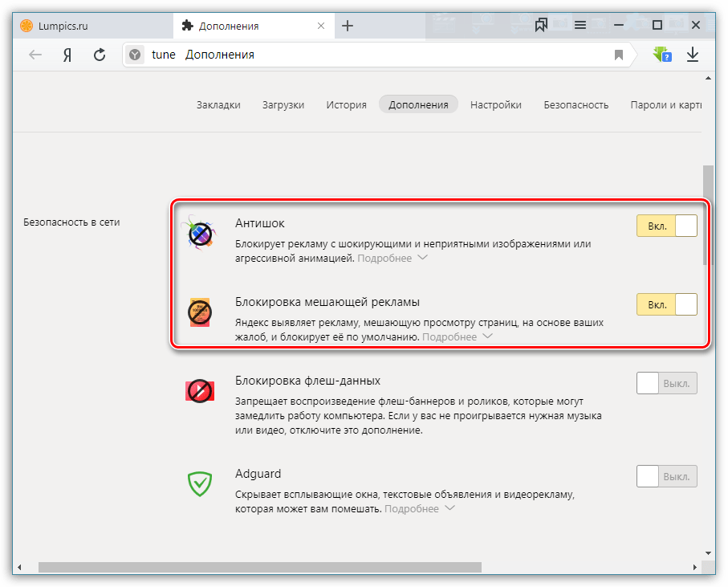Reload the page with refresh icon
Viewport: 728px width, 587px height.
100,55
